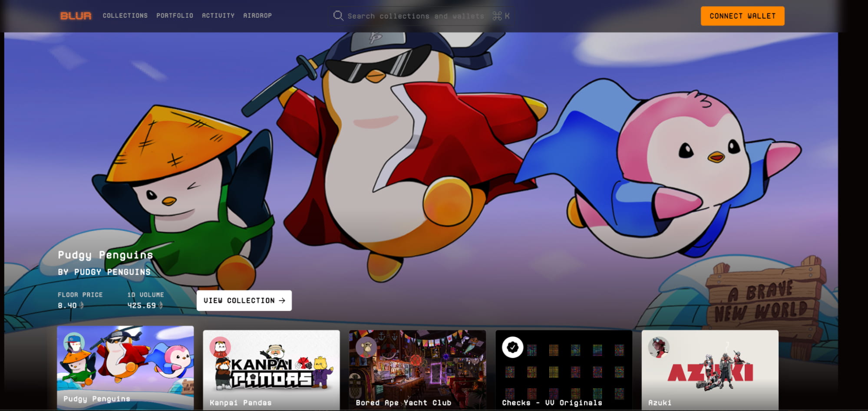Open View Collection for Pudgy Penguins

click(244, 300)
